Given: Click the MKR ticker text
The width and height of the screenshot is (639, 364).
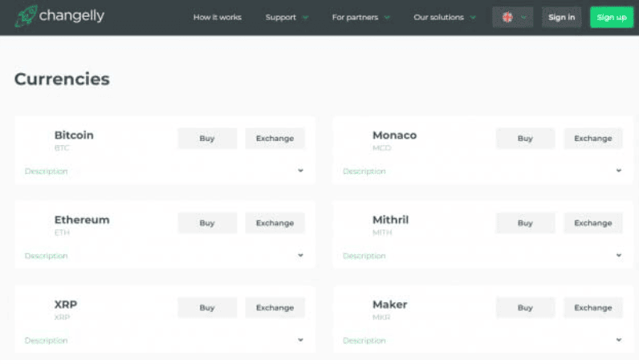Looking at the screenshot, I should 381,317.
